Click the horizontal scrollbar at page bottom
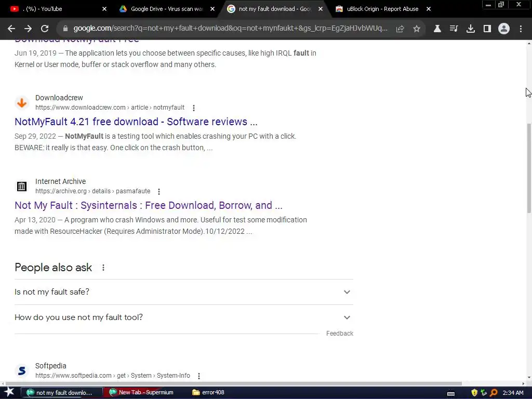The image size is (532, 399). click(233, 384)
